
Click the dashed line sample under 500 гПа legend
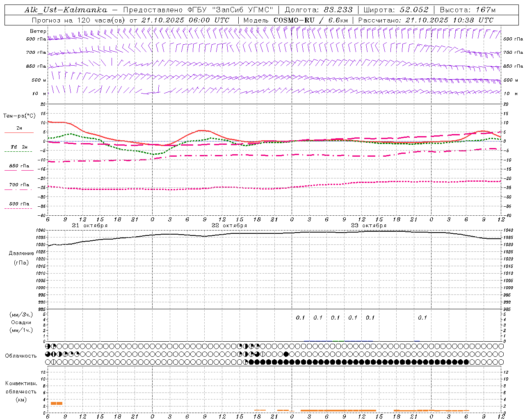click(18, 208)
